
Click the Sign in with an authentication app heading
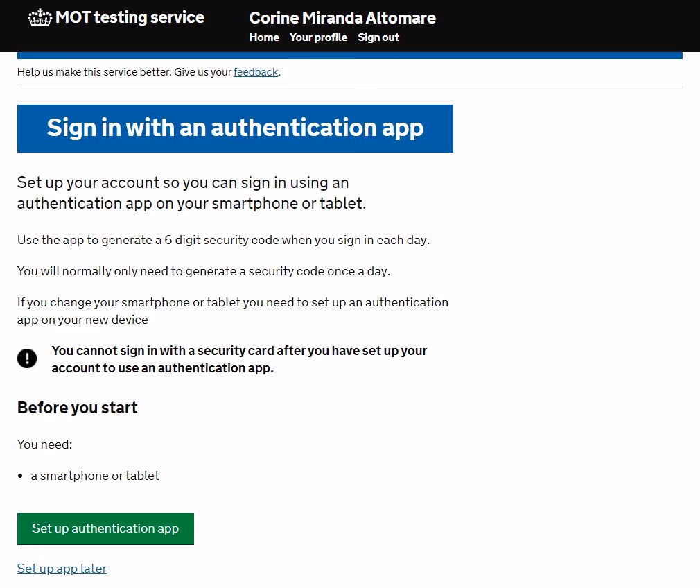point(235,128)
